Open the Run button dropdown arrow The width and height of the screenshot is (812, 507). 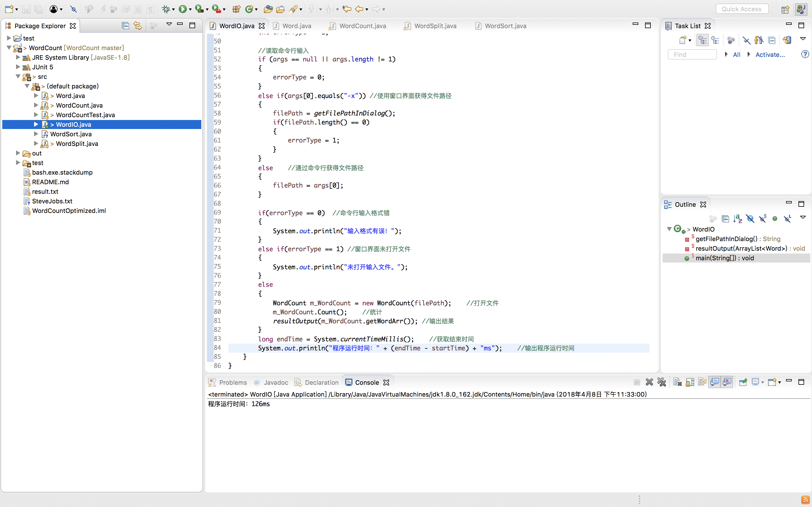tap(190, 9)
